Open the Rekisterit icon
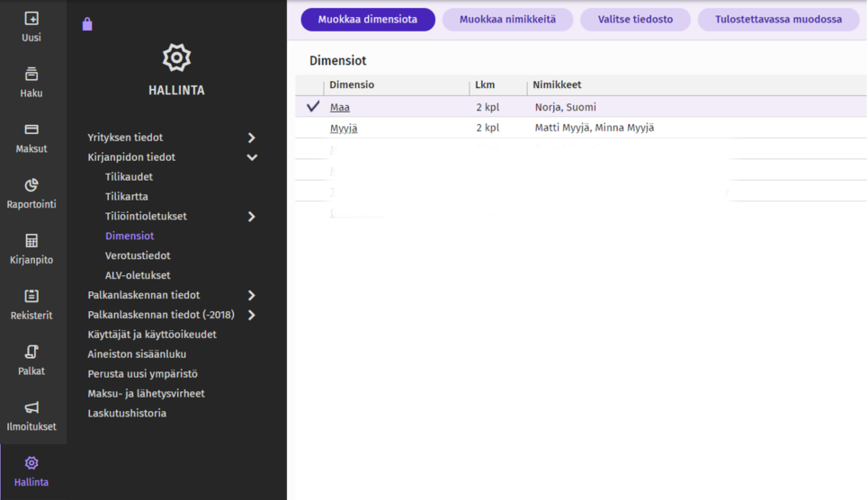The height and width of the screenshot is (500, 868). (31, 296)
